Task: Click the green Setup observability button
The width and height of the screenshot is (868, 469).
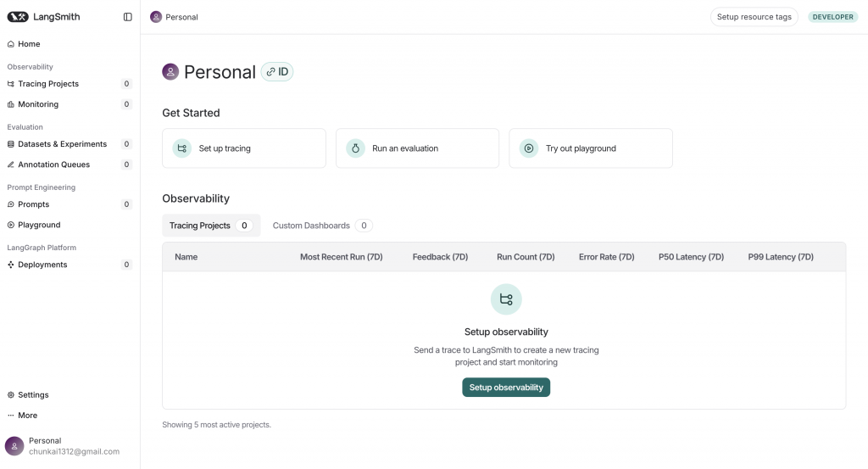Action: pos(506,388)
